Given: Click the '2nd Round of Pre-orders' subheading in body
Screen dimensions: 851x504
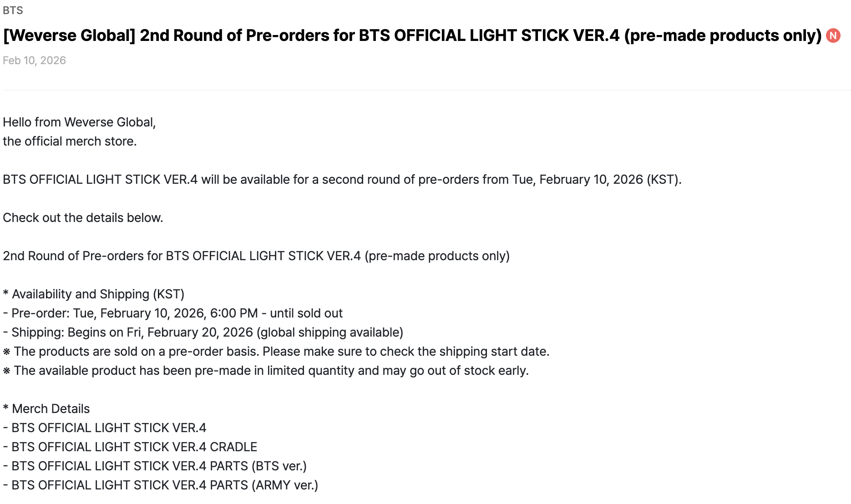Looking at the screenshot, I should 256,256.
